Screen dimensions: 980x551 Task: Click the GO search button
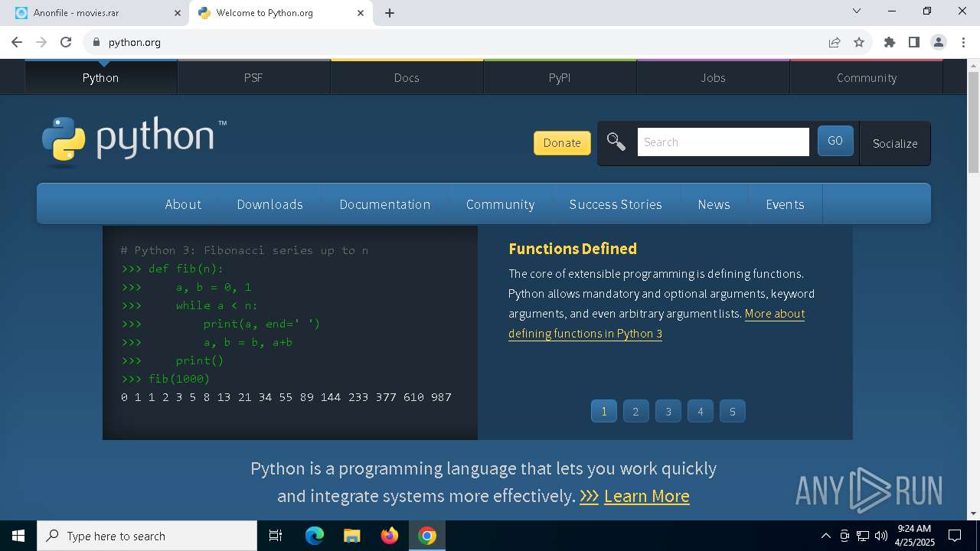[835, 141]
